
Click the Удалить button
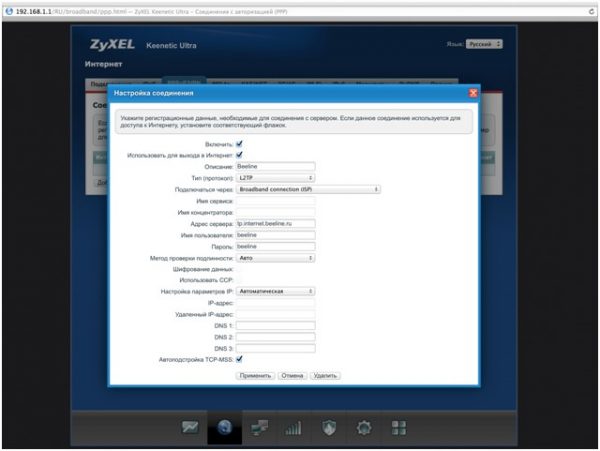(325, 376)
